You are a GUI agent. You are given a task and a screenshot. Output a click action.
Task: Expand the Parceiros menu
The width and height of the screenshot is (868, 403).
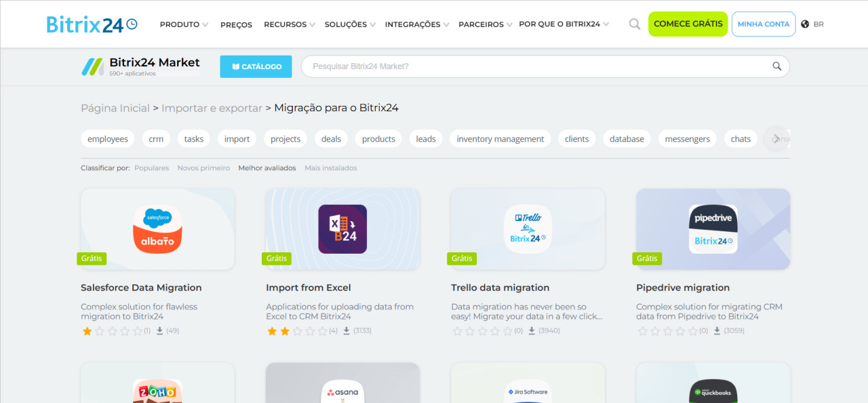pos(486,24)
